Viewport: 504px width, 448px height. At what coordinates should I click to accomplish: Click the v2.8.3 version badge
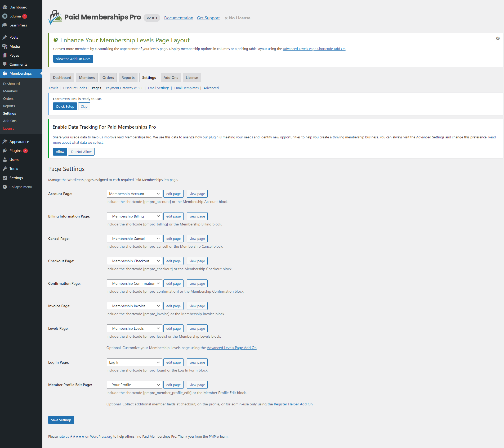tap(152, 18)
